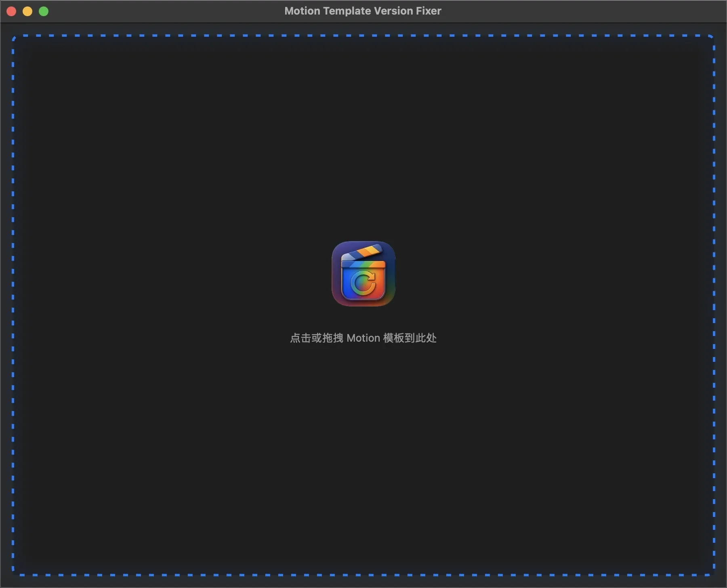The height and width of the screenshot is (588, 727).
Task: Click the circular refresh arrow on the clapperboard
Action: tap(363, 283)
